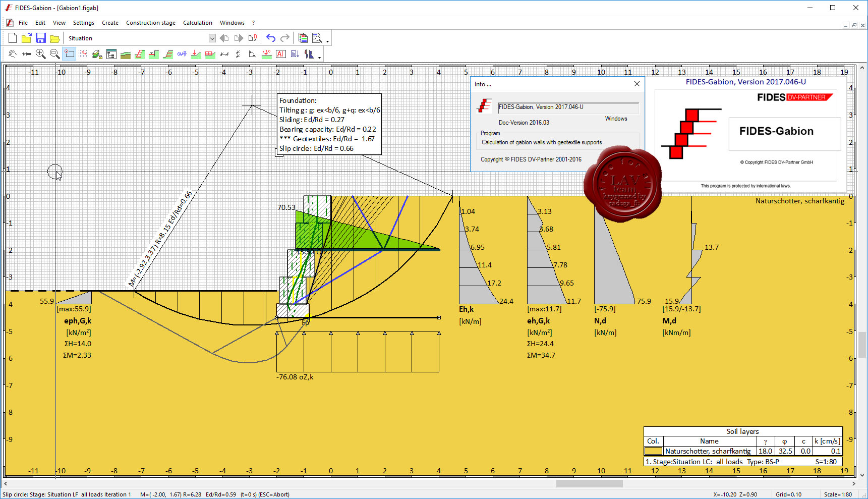Open the Construction stage menu
The image size is (868, 499).
151,23
